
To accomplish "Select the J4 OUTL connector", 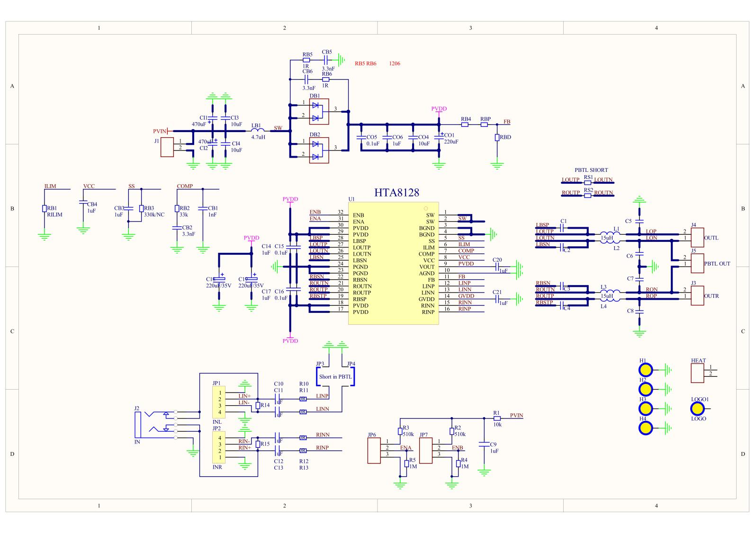I will (x=697, y=238).
